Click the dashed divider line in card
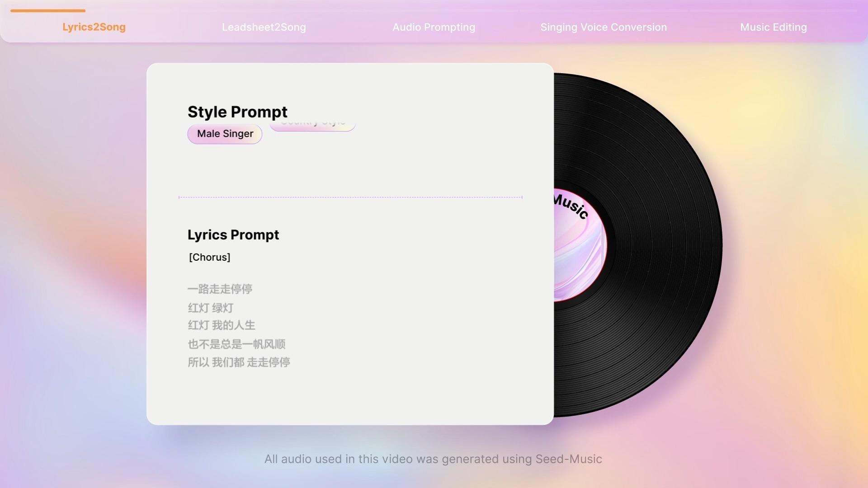Viewport: 868px width, 488px height. pyautogui.click(x=350, y=197)
